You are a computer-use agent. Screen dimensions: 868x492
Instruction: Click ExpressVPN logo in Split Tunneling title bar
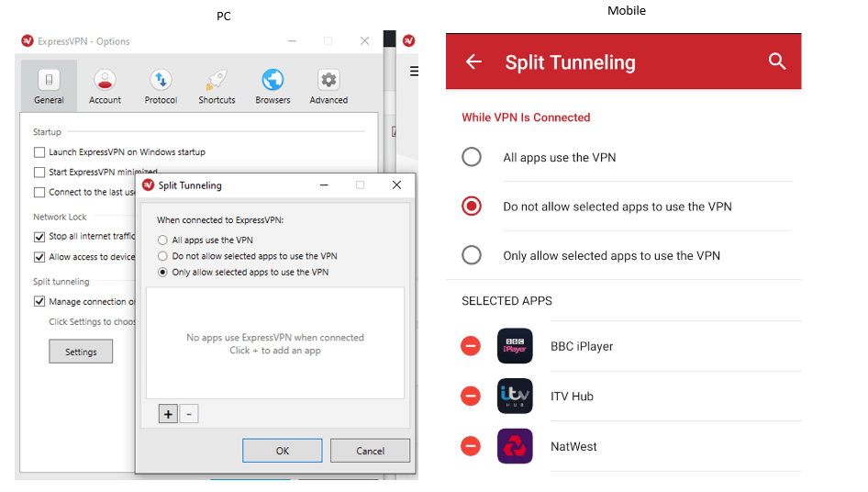pos(148,185)
